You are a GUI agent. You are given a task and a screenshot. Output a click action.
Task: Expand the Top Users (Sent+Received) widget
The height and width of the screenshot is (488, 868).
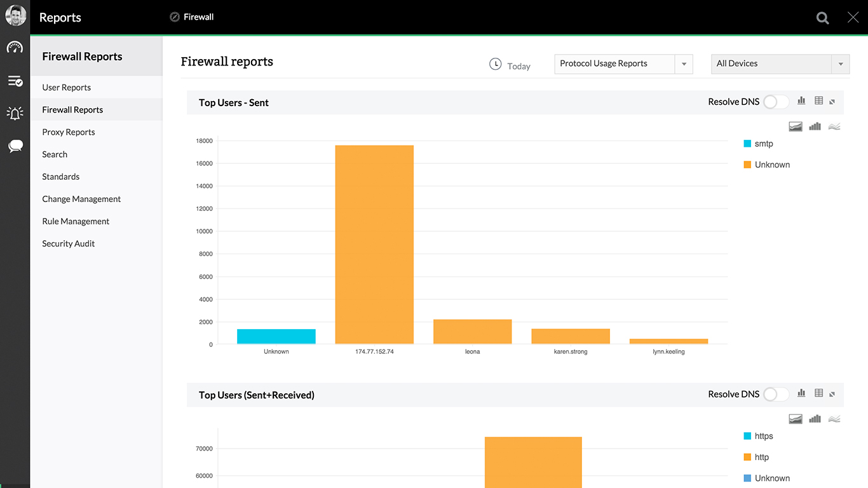(832, 394)
